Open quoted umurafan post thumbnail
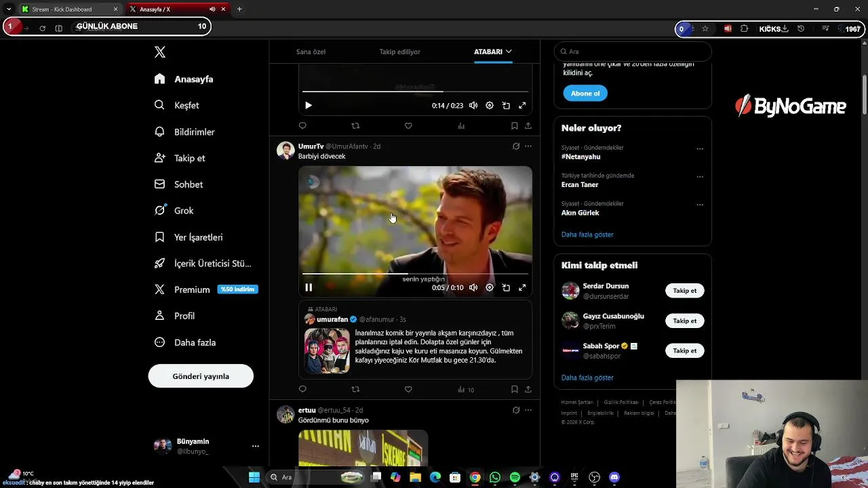The image size is (868, 488). click(x=327, y=351)
